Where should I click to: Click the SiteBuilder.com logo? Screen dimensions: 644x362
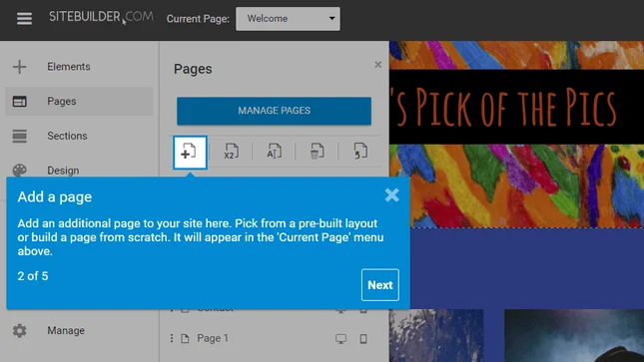coord(101,17)
